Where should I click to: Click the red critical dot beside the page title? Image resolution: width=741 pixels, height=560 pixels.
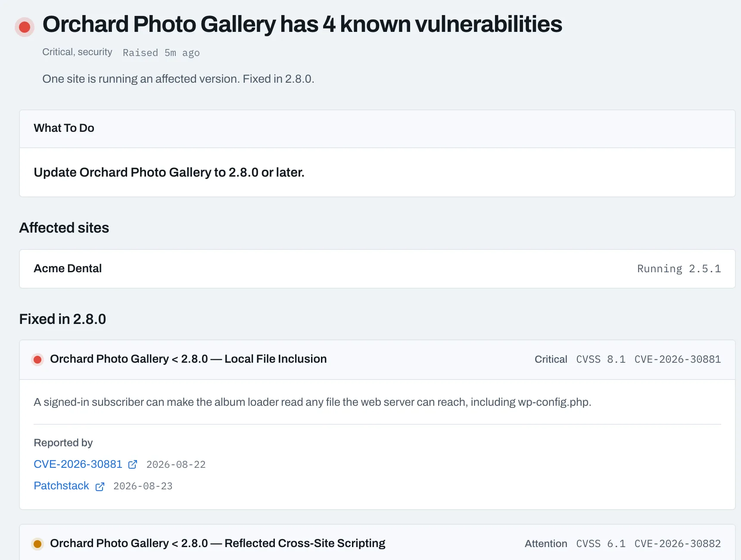[x=25, y=27]
